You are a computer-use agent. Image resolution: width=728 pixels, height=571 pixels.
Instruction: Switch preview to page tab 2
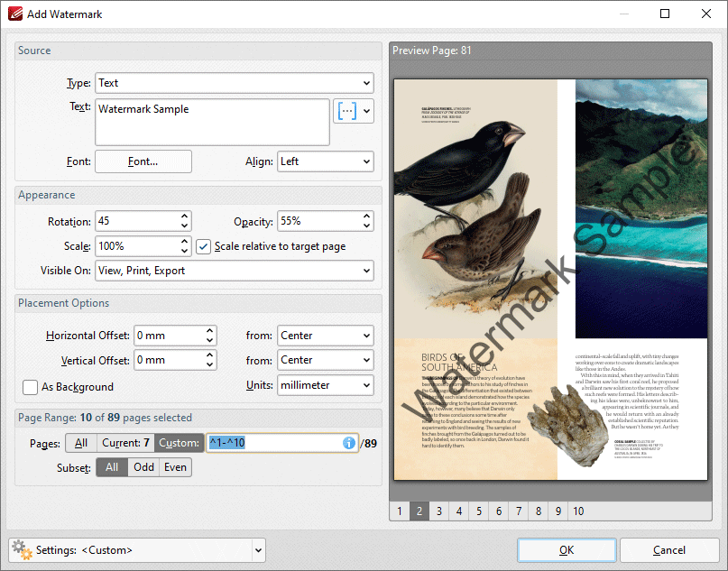[419, 511]
